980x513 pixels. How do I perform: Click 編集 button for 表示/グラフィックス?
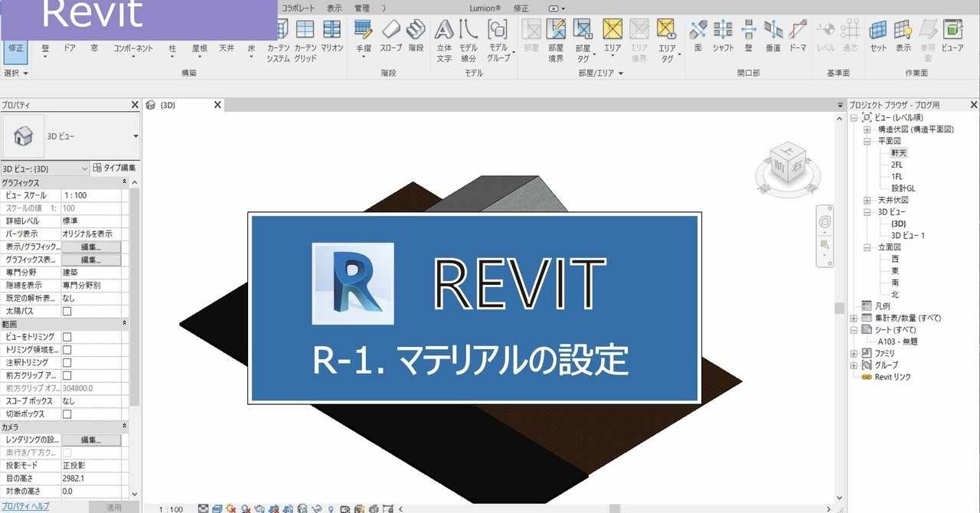pos(91,247)
